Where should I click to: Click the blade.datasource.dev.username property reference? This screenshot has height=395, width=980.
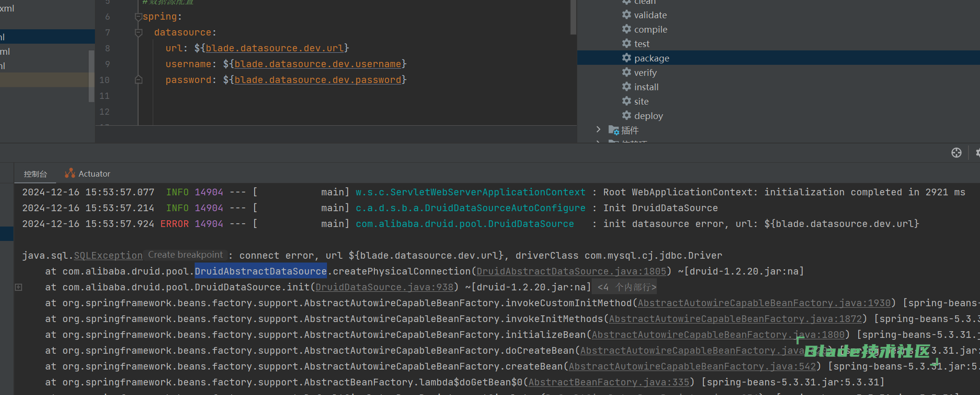click(x=318, y=64)
